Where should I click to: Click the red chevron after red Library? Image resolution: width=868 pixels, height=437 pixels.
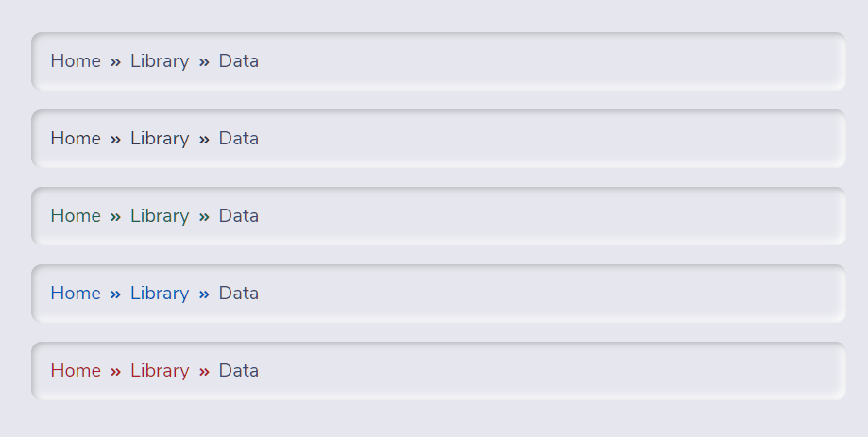pyautogui.click(x=204, y=371)
